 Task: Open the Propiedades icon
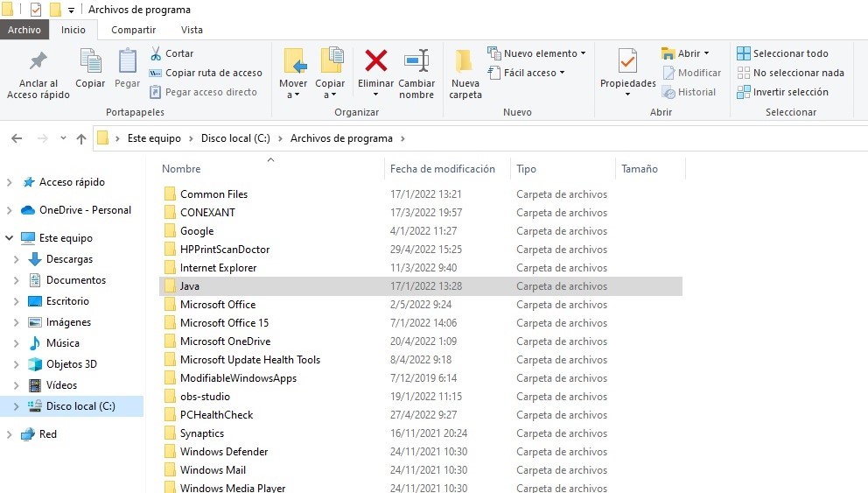[x=627, y=60]
